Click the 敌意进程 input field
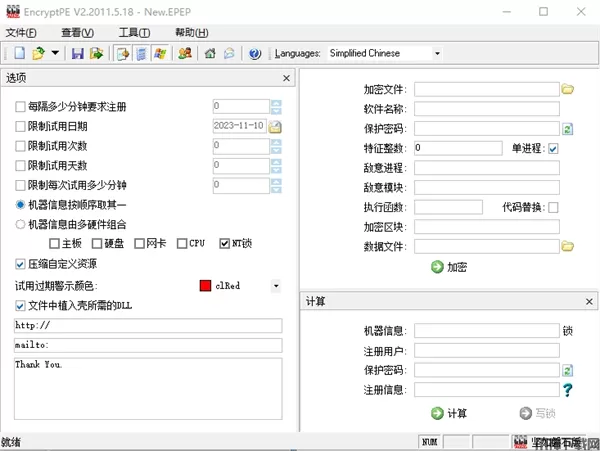Image resolution: width=600 pixels, height=451 pixels. click(x=487, y=168)
